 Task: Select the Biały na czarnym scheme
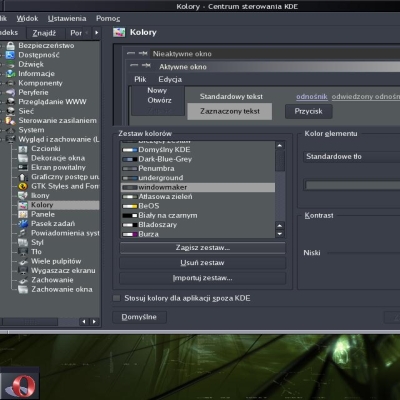coord(198,215)
